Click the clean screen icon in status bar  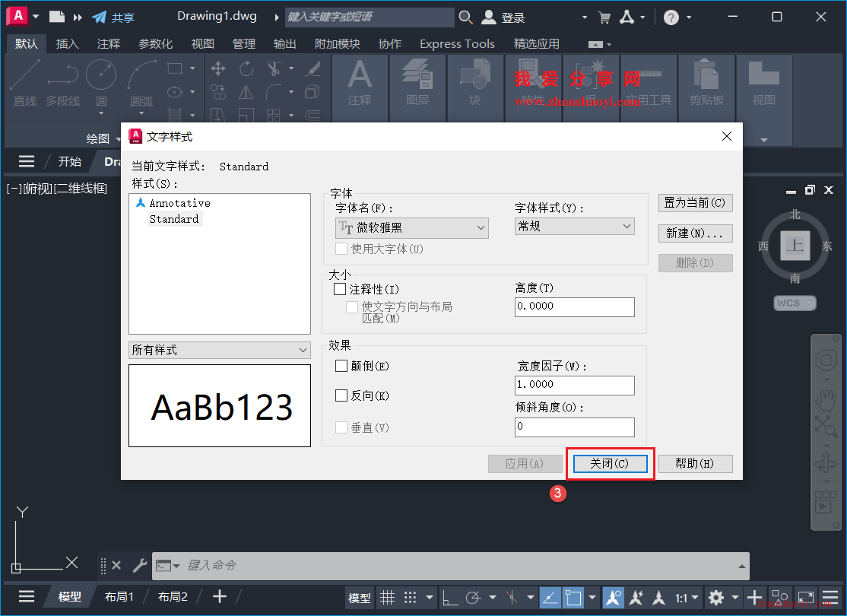[x=805, y=597]
